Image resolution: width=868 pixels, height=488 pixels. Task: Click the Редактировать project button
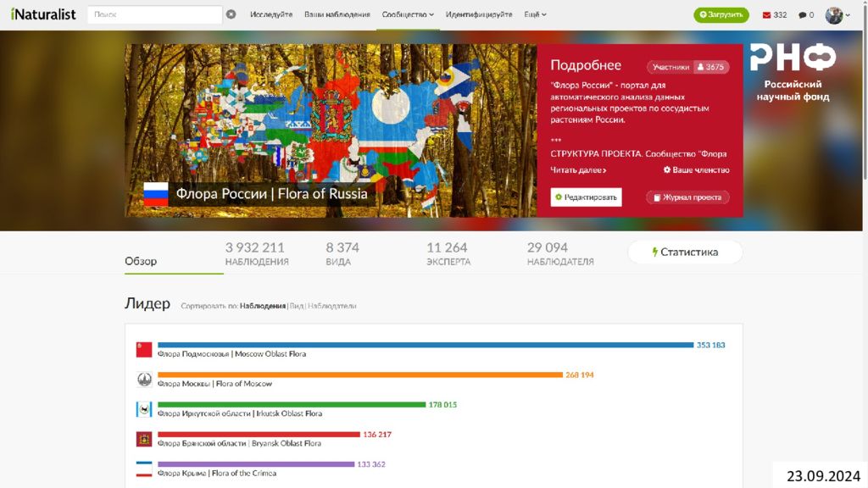[x=586, y=197]
